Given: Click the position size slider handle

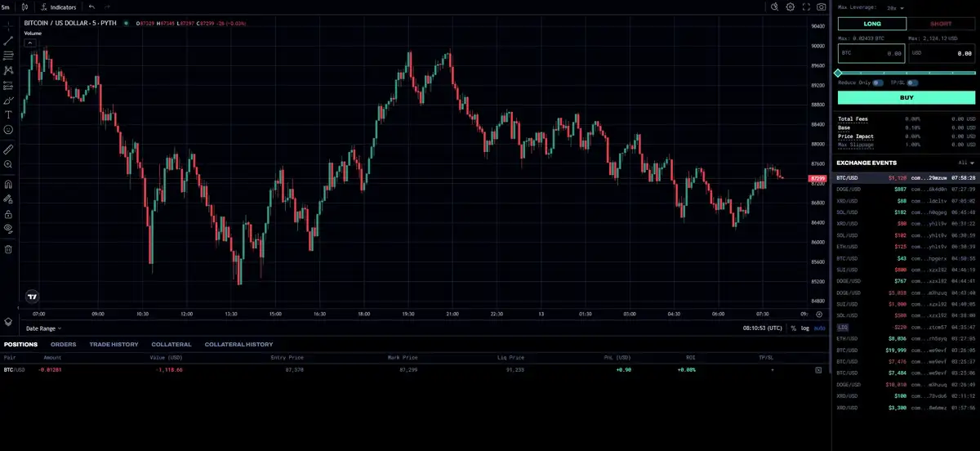Looking at the screenshot, I should (x=838, y=74).
